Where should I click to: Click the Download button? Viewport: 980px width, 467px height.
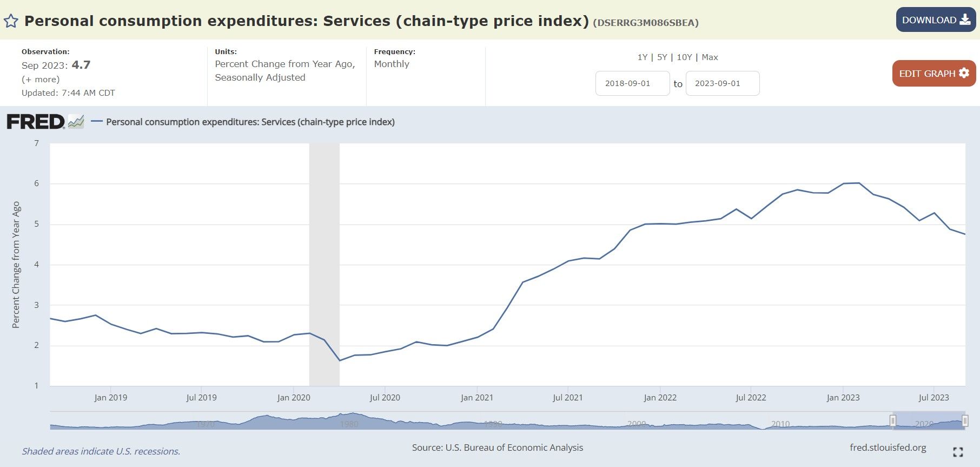(936, 19)
